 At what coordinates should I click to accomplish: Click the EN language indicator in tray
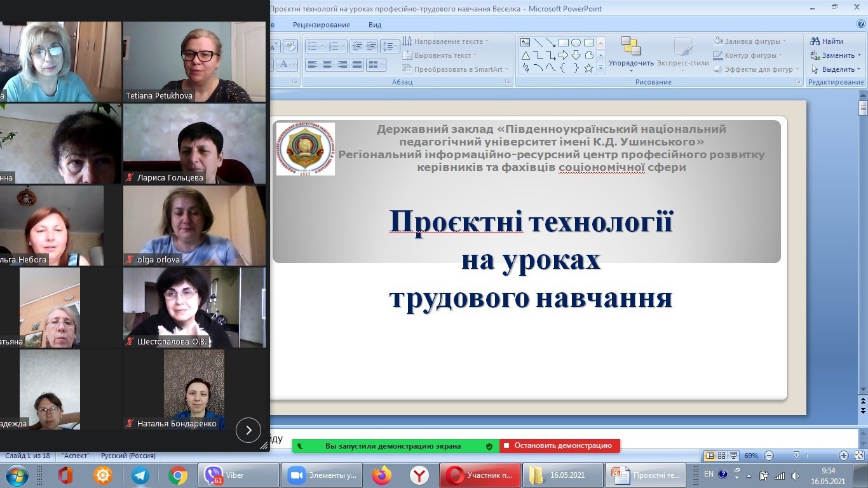coord(709,474)
